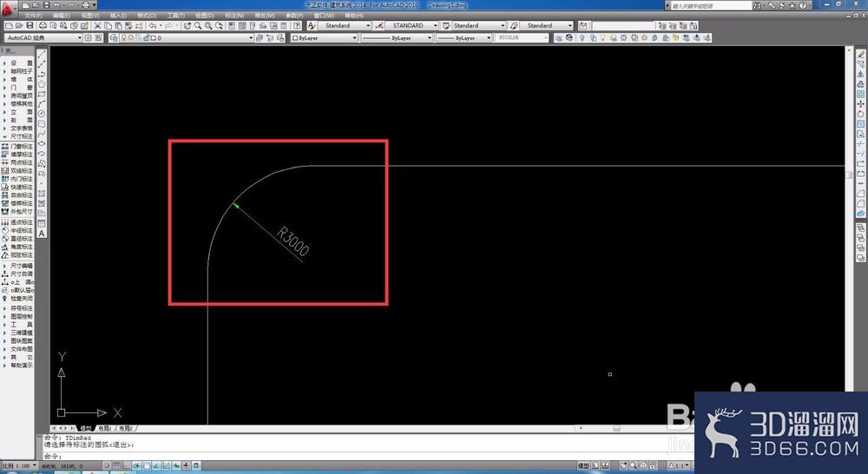Click the Cut (scissors) icon
Image resolution: width=868 pixels, height=474 pixels.
(x=97, y=25)
